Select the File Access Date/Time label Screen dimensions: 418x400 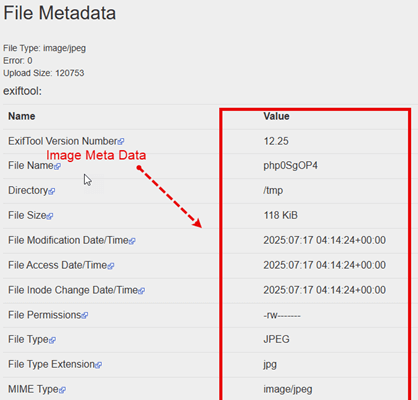click(58, 265)
